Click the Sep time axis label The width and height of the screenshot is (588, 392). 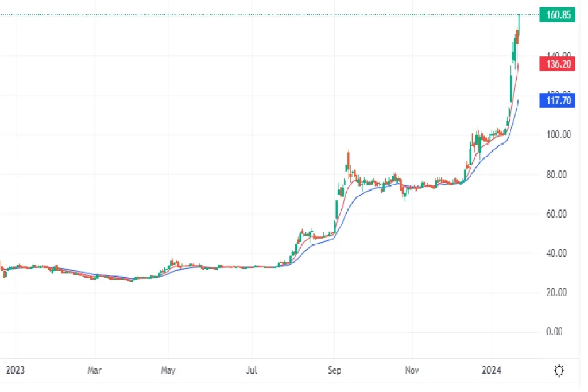coord(335,370)
